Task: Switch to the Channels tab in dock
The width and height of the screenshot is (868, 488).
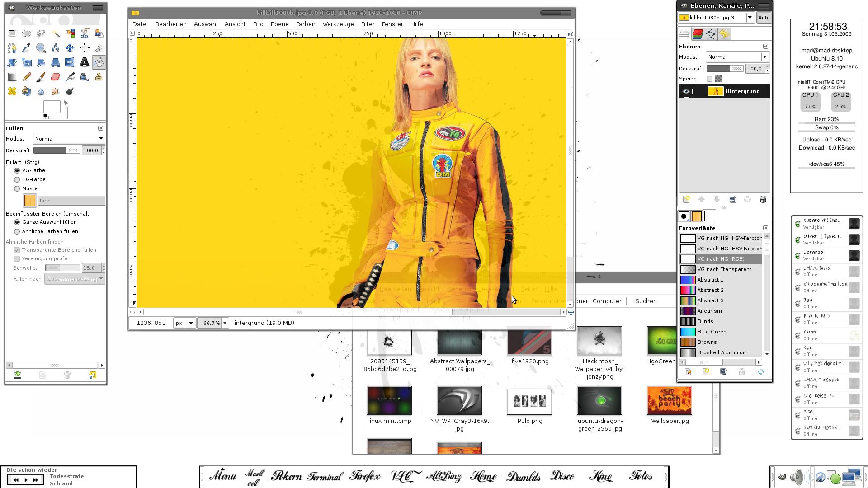Action: tap(698, 34)
